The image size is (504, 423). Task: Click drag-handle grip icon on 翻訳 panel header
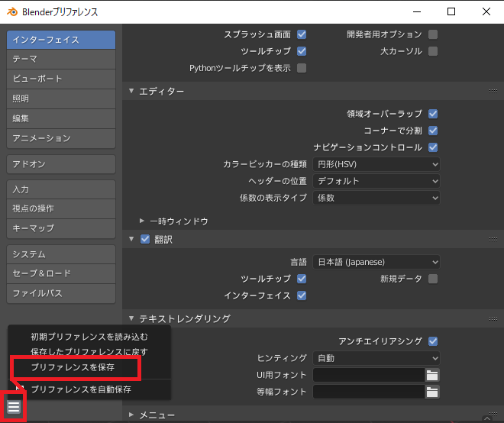click(493, 240)
